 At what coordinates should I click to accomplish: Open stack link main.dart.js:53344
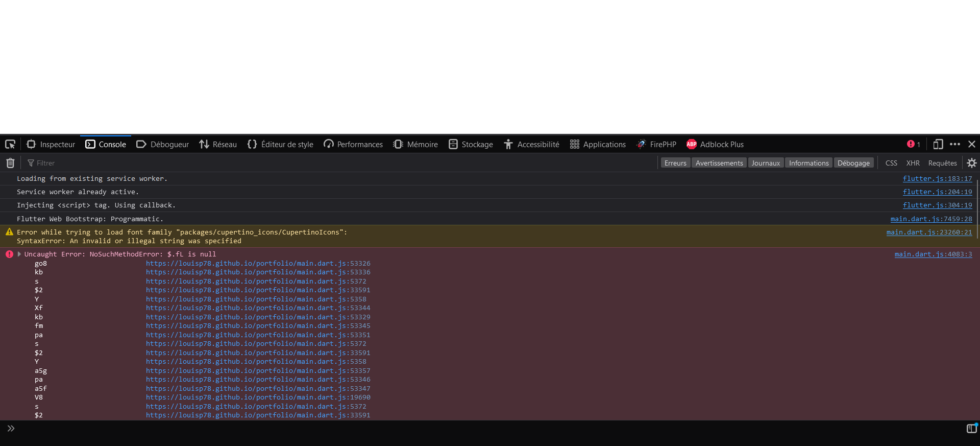pyautogui.click(x=258, y=308)
